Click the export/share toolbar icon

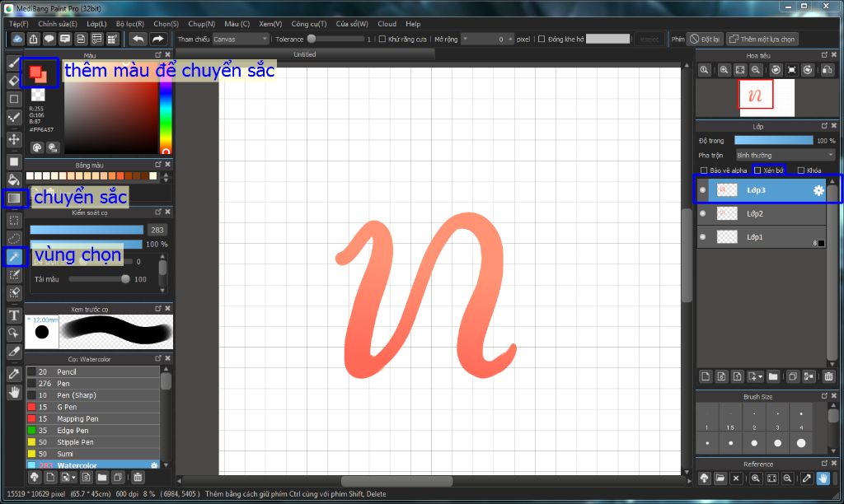[33, 39]
